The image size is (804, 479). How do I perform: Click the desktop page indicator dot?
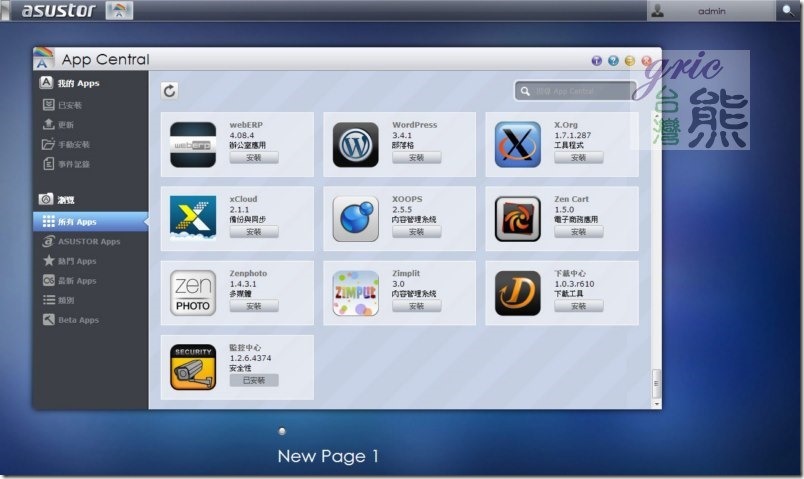[282, 431]
